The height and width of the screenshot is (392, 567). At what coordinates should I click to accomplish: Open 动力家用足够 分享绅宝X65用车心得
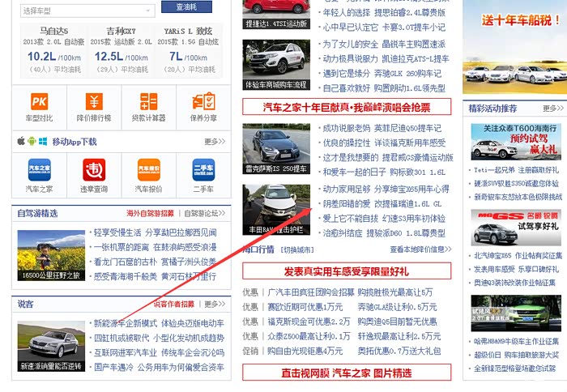(386, 189)
